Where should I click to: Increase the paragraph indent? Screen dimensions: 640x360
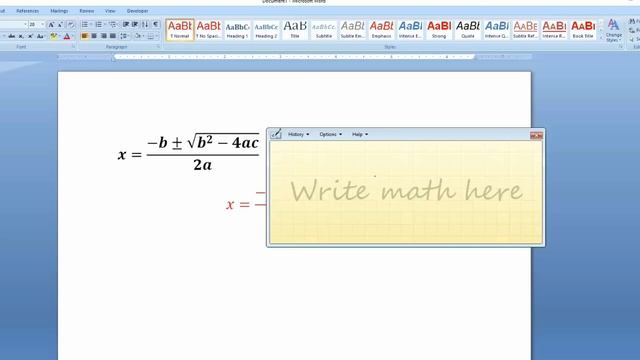(135, 24)
